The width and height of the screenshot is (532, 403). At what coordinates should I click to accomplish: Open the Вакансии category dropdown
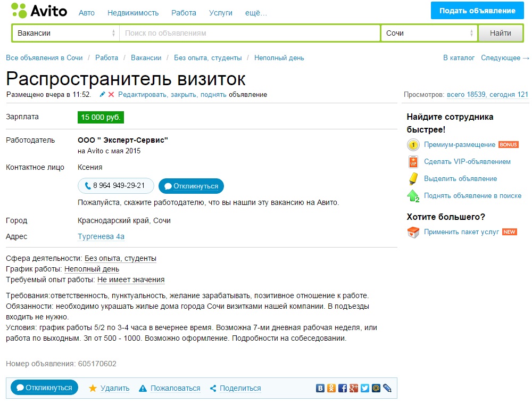pos(66,33)
